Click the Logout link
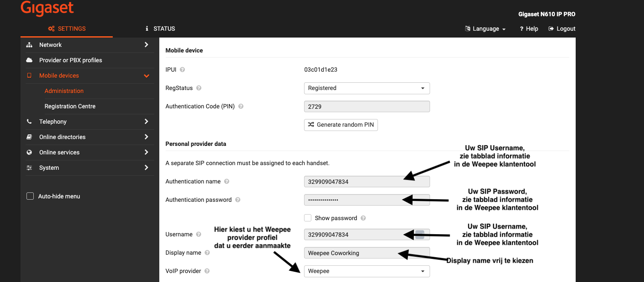This screenshot has height=282, width=644. [x=562, y=29]
